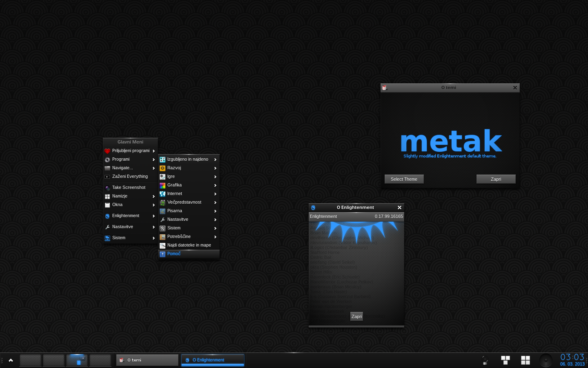Click the four-squares grid shelf icon
The width and height of the screenshot is (588, 368).
[526, 360]
